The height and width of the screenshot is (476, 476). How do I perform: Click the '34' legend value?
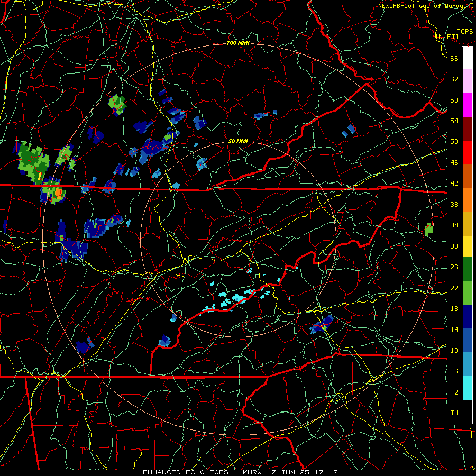[454, 225]
